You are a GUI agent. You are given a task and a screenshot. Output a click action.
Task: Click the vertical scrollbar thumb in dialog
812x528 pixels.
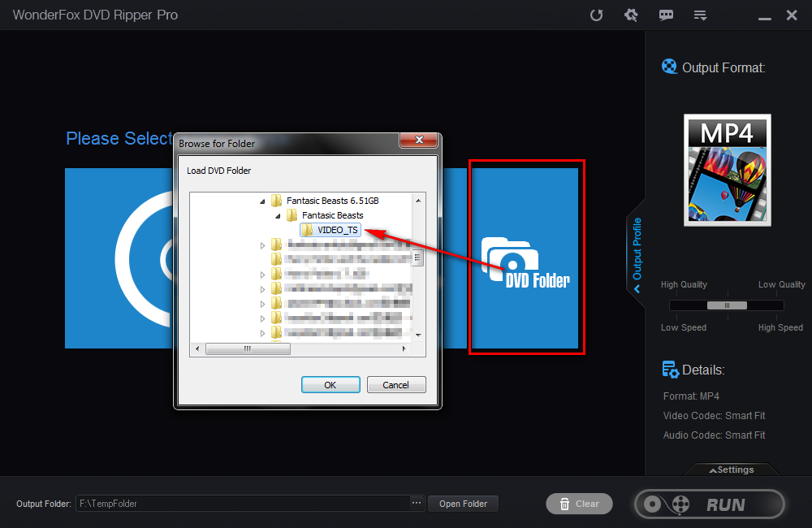tap(418, 258)
